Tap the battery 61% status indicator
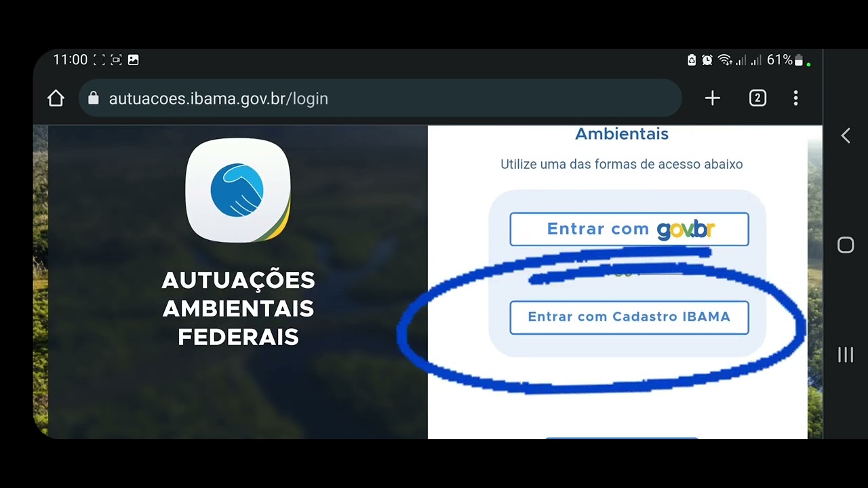The image size is (868, 488). point(785,60)
